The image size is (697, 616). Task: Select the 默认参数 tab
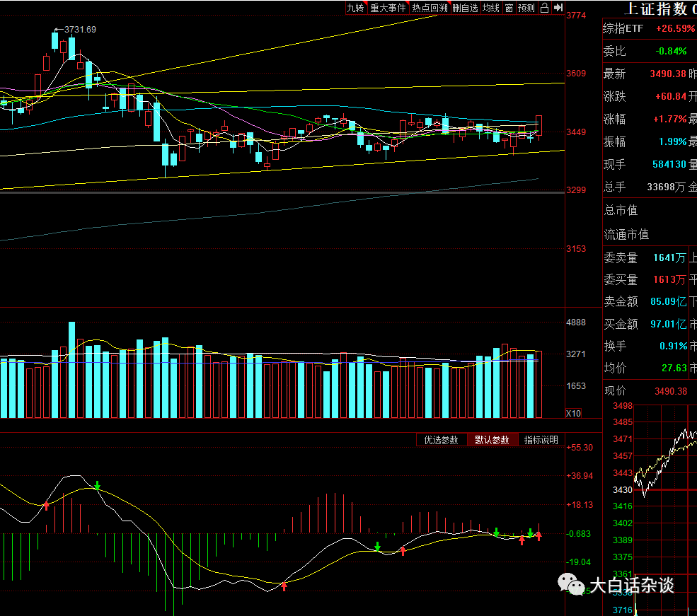492,440
